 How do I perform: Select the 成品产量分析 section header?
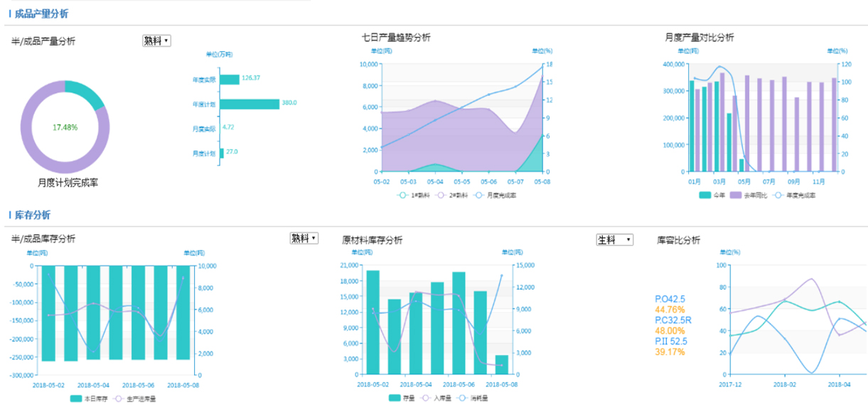click(41, 14)
